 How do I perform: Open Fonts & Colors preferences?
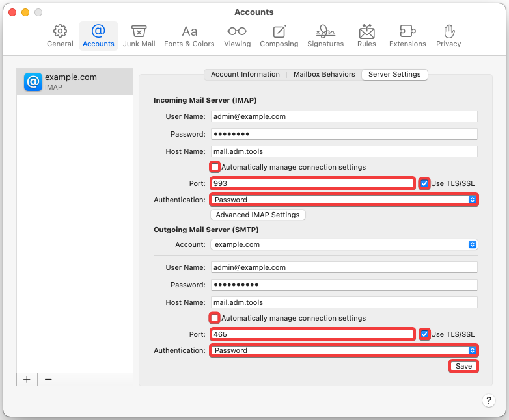189,36
